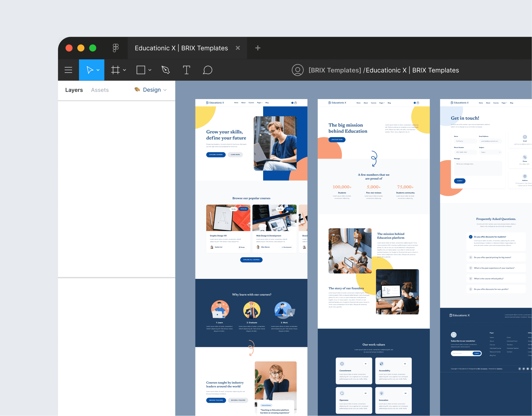Viewport: 532px width, 416px height.
Task: Open a new tab with plus
Action: 258,48
